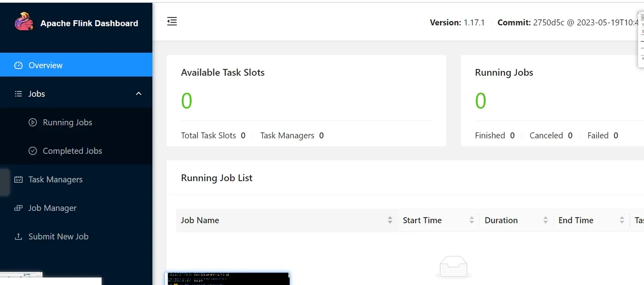Click the Running Job List heading
The height and width of the screenshot is (285, 644).
(x=217, y=178)
